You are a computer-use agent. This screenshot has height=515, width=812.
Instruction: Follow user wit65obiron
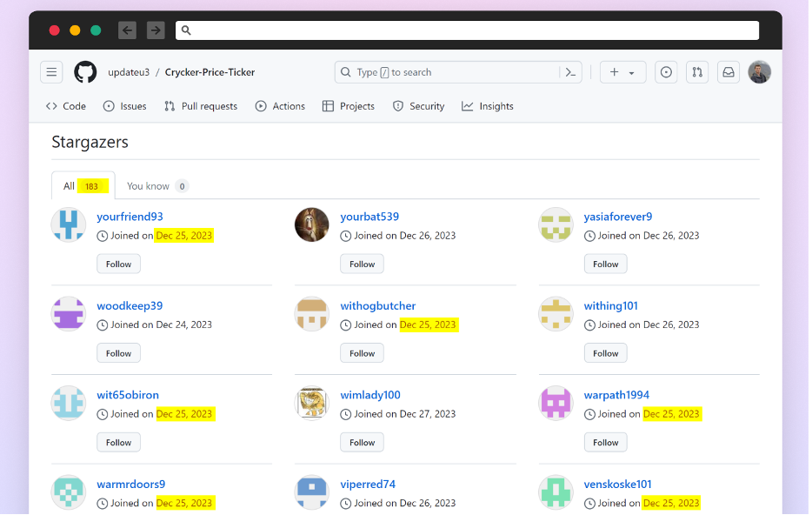coord(118,442)
